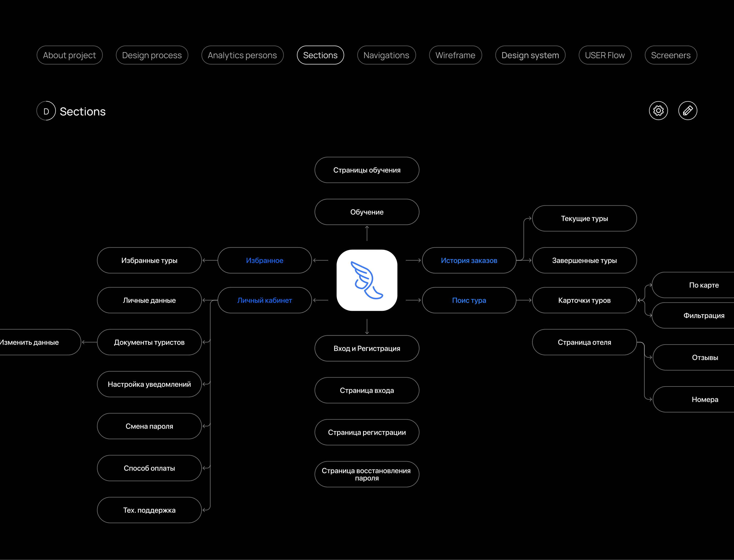Click the circled D icon beside Sections
The image size is (734, 560).
46,111
